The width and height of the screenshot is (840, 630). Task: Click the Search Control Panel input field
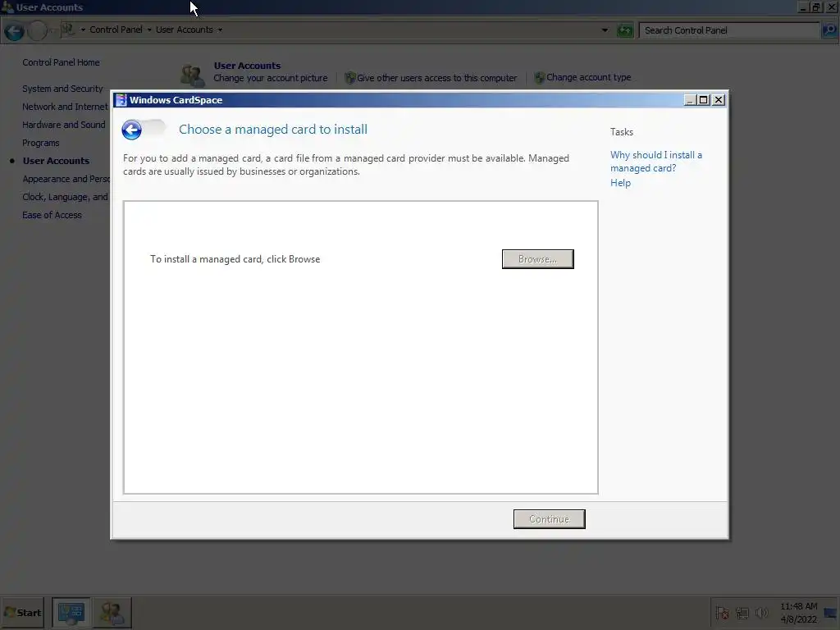point(729,30)
